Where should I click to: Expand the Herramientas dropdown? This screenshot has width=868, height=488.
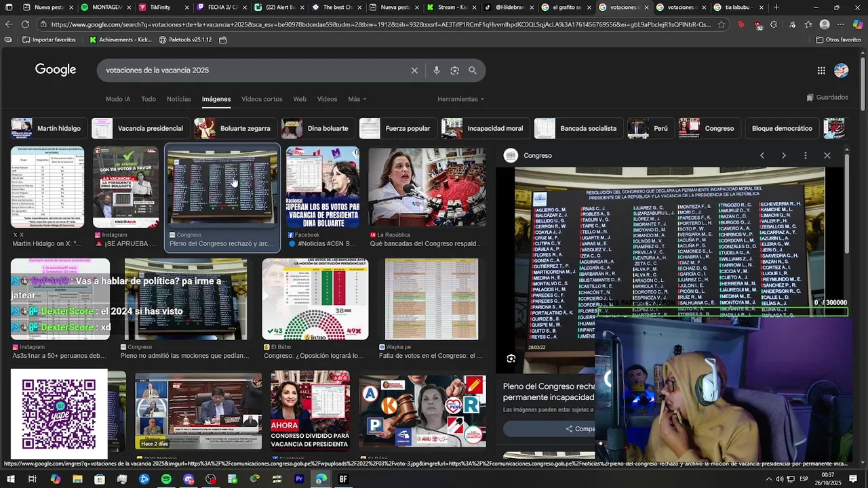461,99
